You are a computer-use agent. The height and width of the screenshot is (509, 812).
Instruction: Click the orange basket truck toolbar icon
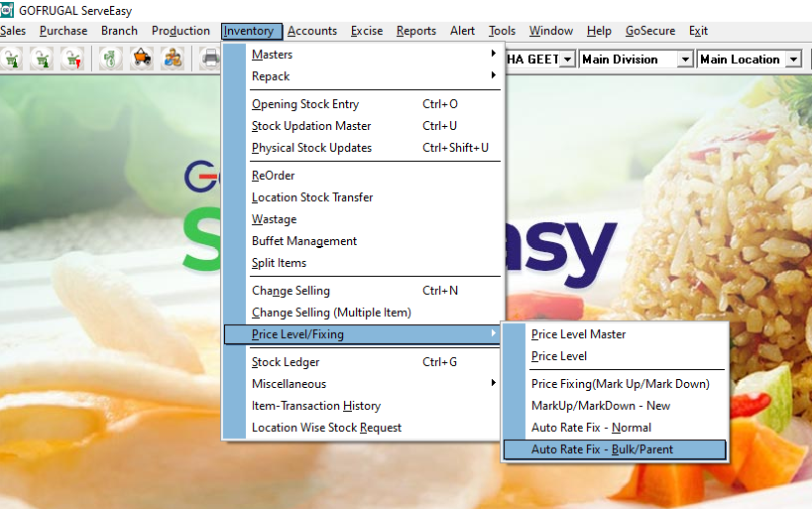pos(142,59)
